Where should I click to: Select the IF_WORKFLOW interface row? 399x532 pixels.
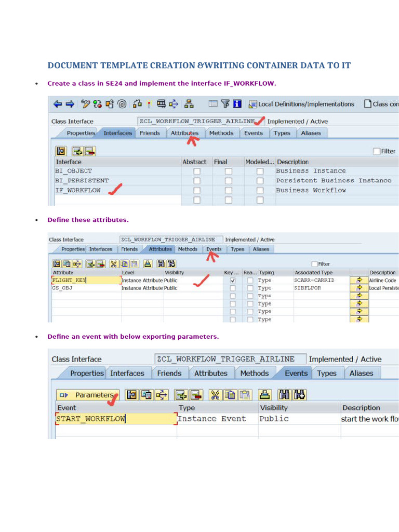point(118,190)
